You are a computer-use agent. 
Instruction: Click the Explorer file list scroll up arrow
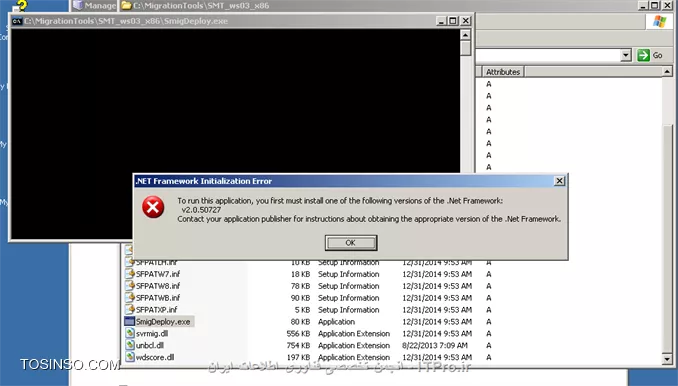667,72
